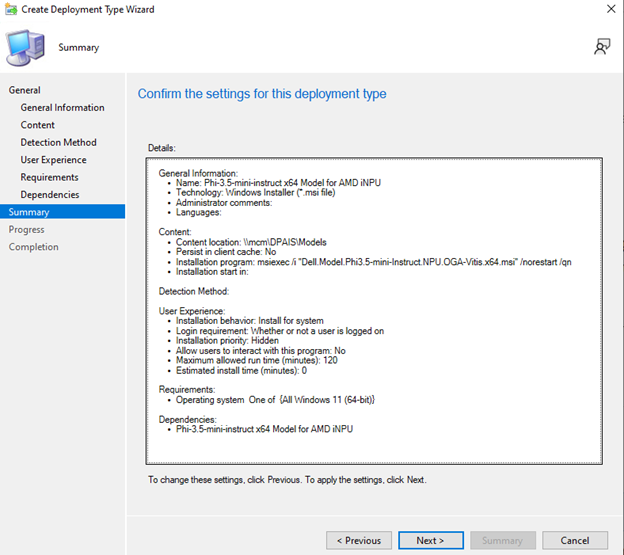
Task: Select the General step in sidebar
Action: [24, 90]
